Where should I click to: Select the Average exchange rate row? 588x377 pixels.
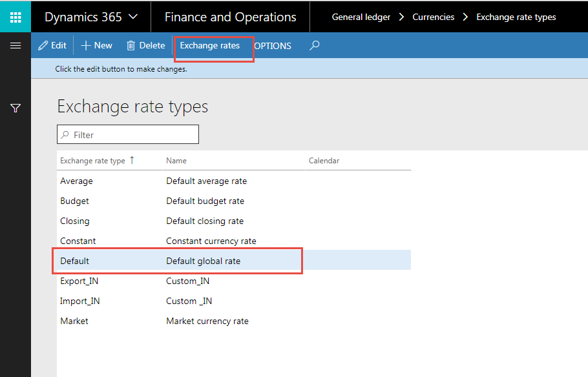pos(76,181)
